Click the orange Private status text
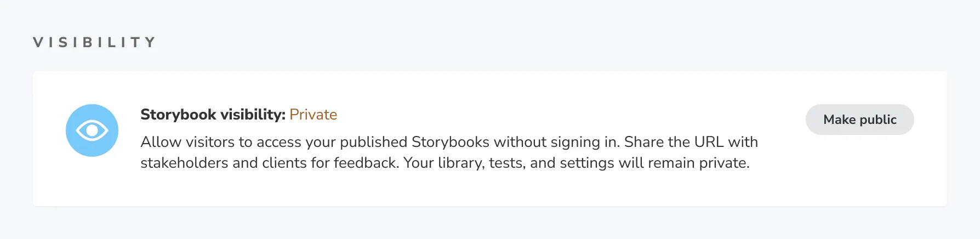 coord(313,115)
